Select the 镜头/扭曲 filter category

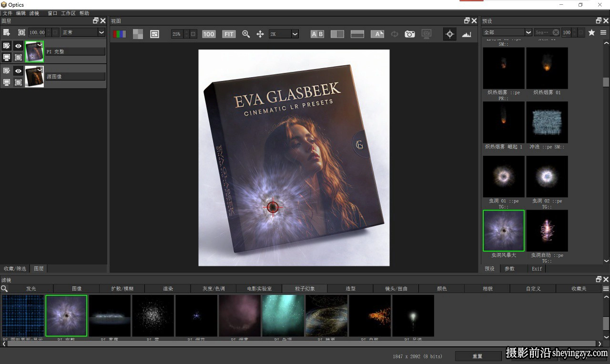396,289
